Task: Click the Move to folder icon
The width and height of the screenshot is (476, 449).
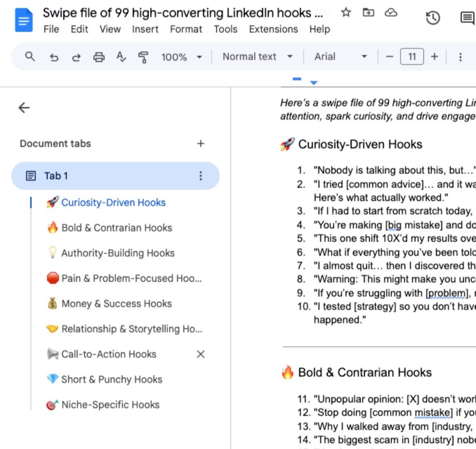Action: tap(368, 13)
